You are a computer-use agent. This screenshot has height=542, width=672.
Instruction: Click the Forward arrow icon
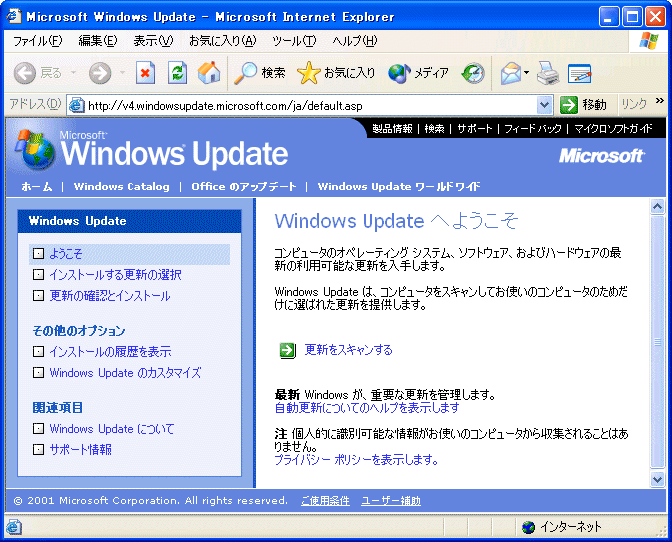[100, 73]
